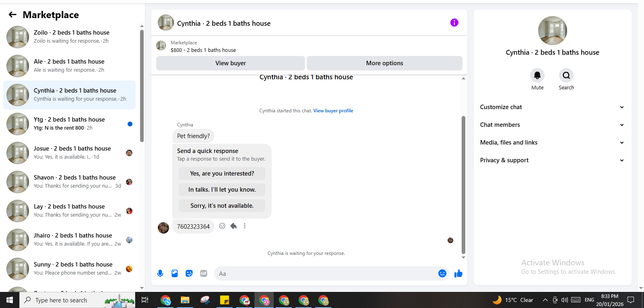
Task: Record a voice clip with microphone
Action: coord(160,273)
